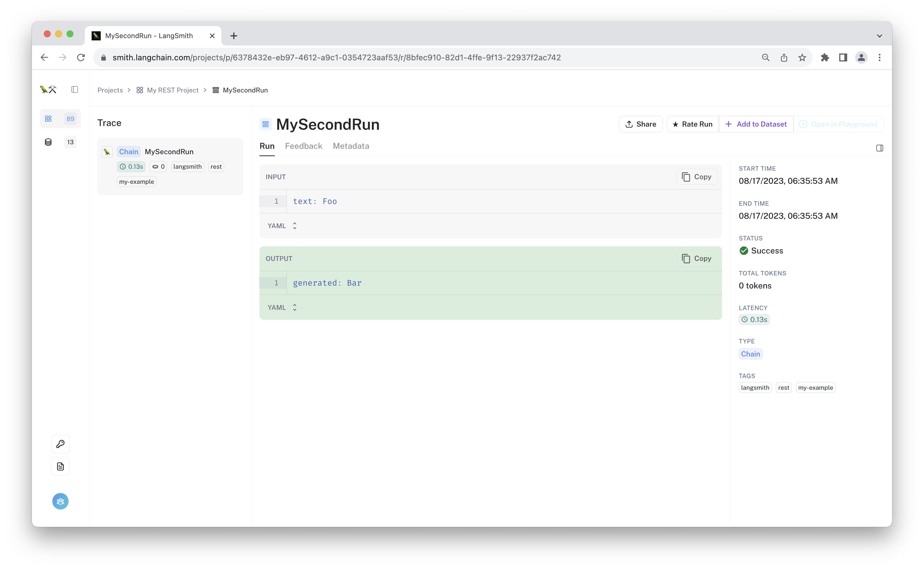Click the rest tag under TAGS

pos(784,387)
